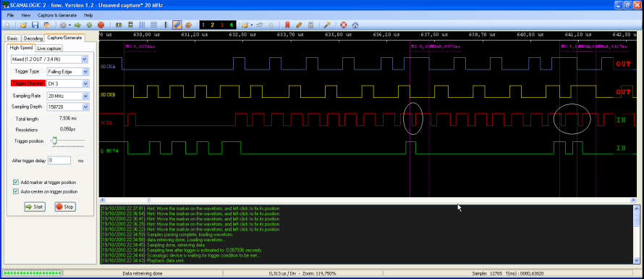Toggle the highlighted blue tag icon
Screen dimensions: 644x279
177,25
